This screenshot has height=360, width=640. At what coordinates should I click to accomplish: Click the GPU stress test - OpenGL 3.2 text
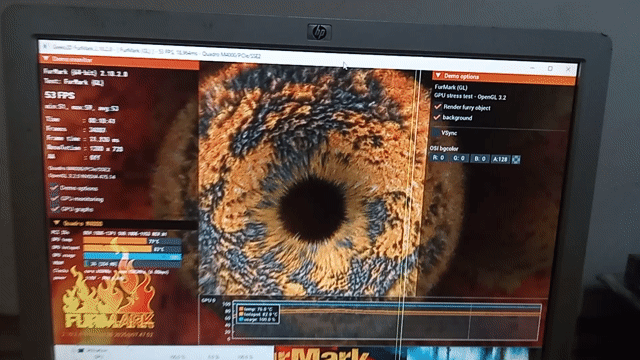pos(470,97)
